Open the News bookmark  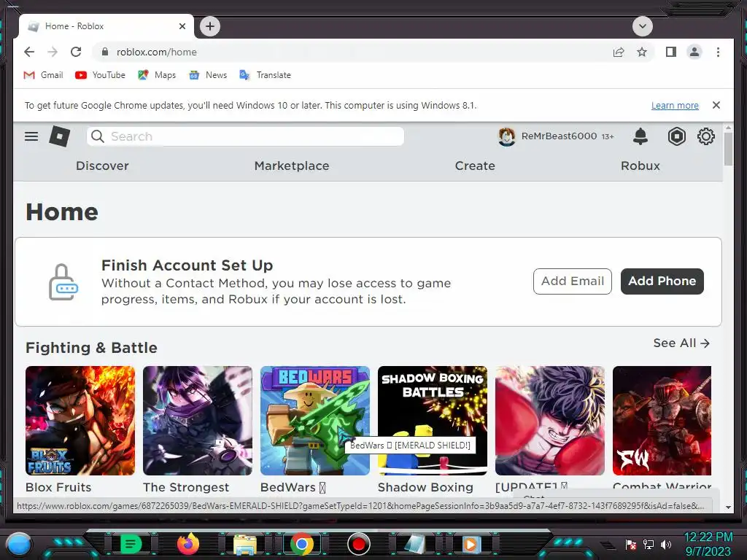[x=208, y=75]
